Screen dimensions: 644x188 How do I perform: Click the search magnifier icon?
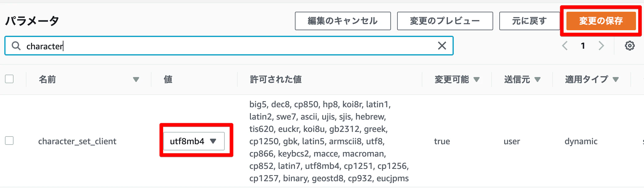pos(16,46)
